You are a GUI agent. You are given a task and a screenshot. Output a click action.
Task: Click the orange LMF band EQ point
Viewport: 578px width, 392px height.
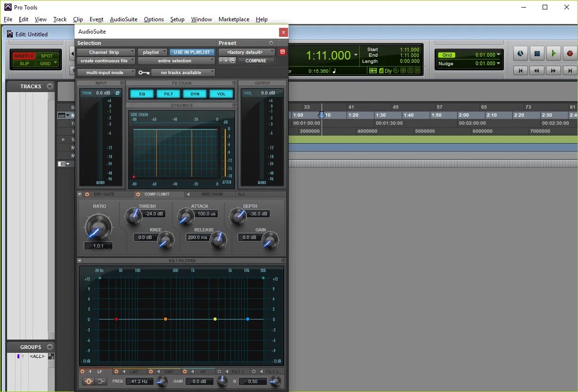(165, 319)
